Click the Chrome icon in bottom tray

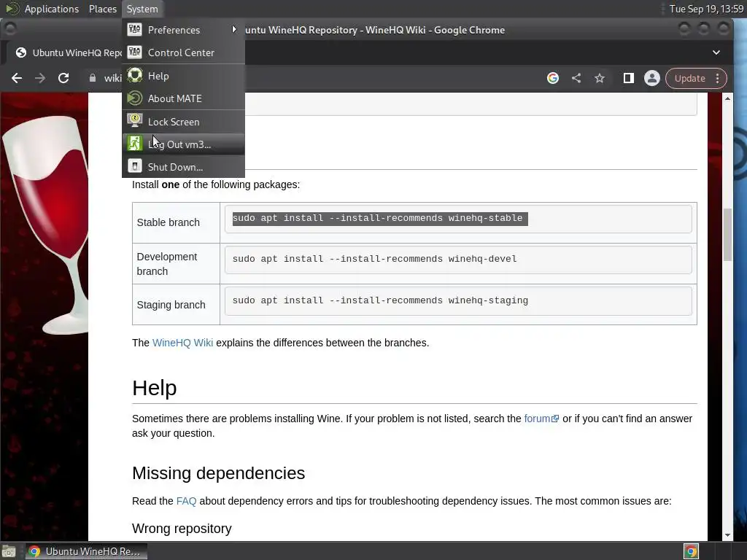[x=691, y=551]
